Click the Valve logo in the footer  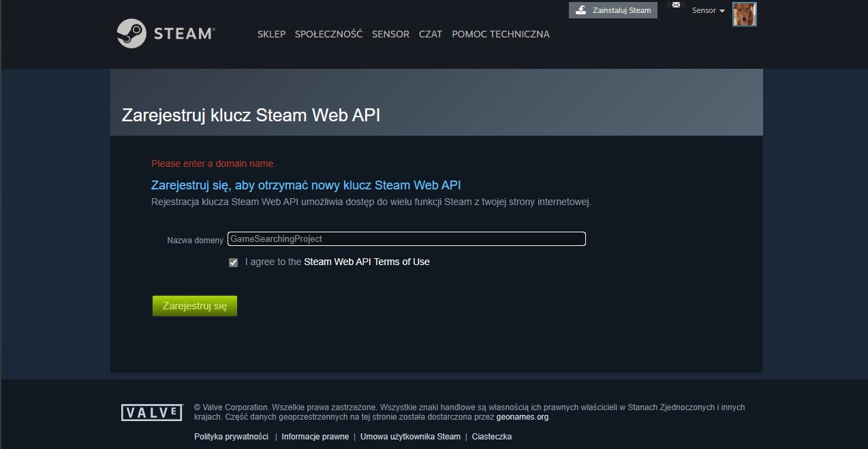tap(152, 412)
